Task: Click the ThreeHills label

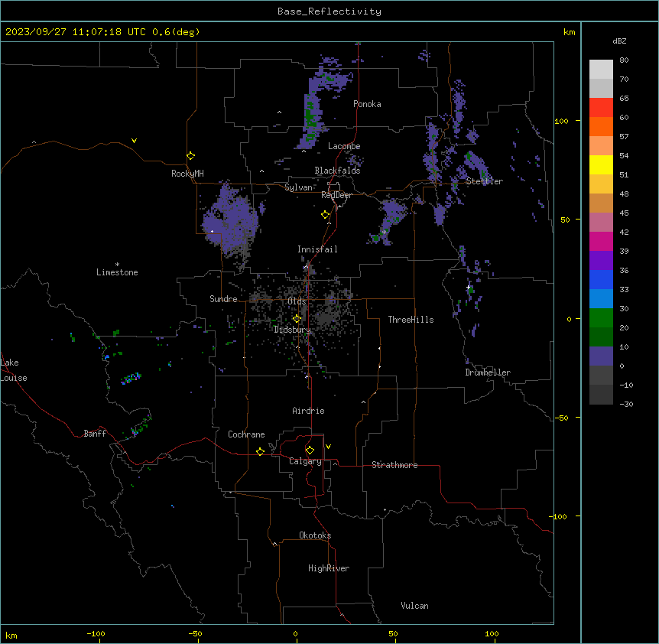Action: click(x=411, y=320)
